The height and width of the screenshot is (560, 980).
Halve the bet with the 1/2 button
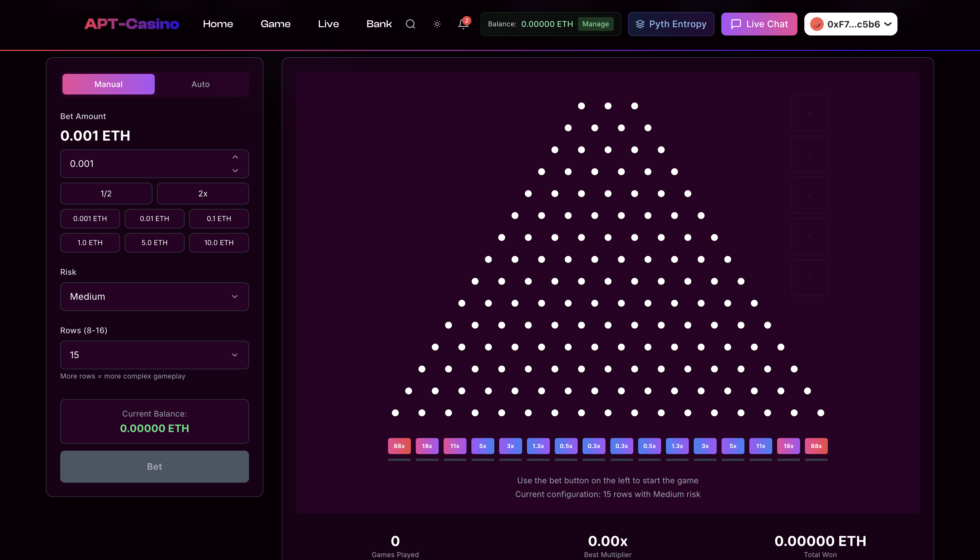(x=106, y=194)
